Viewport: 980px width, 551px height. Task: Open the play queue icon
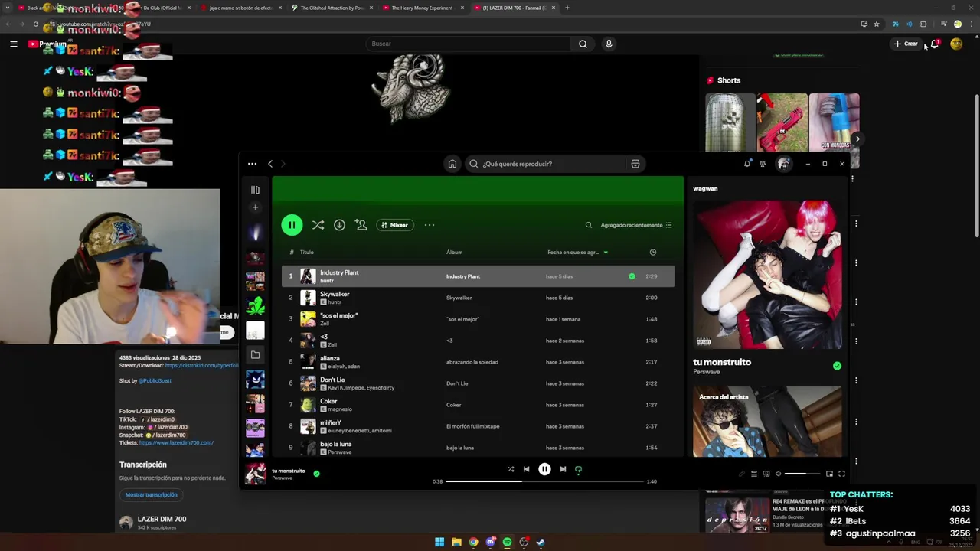click(x=754, y=474)
